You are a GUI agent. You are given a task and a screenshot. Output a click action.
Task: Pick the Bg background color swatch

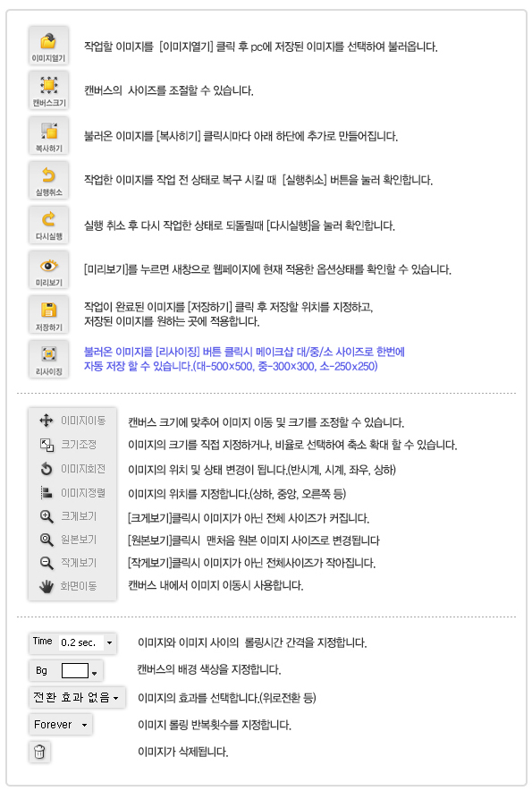click(x=74, y=670)
